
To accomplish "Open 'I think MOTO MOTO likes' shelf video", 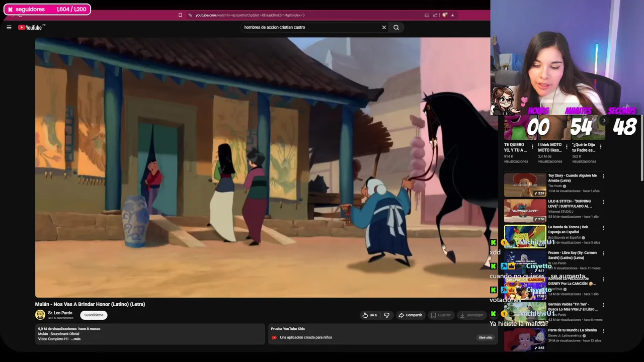I will [x=550, y=147].
